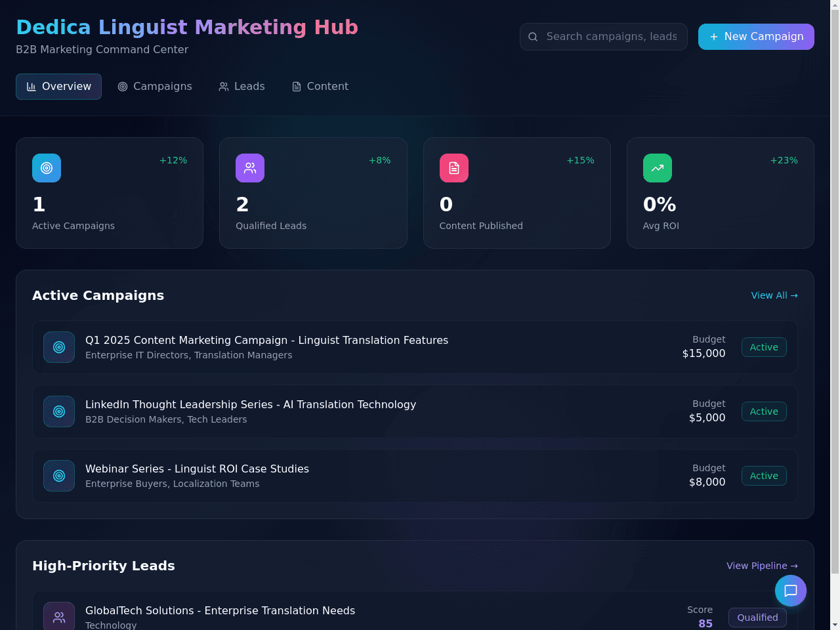The width and height of the screenshot is (840, 630).
Task: Open Webinar Series - Linguist ROI Case Studies
Action: [x=197, y=469]
